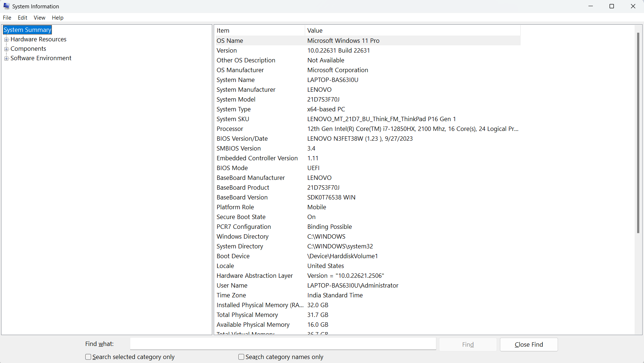Expand the Components node
644x363 pixels.
pyautogui.click(x=6, y=49)
